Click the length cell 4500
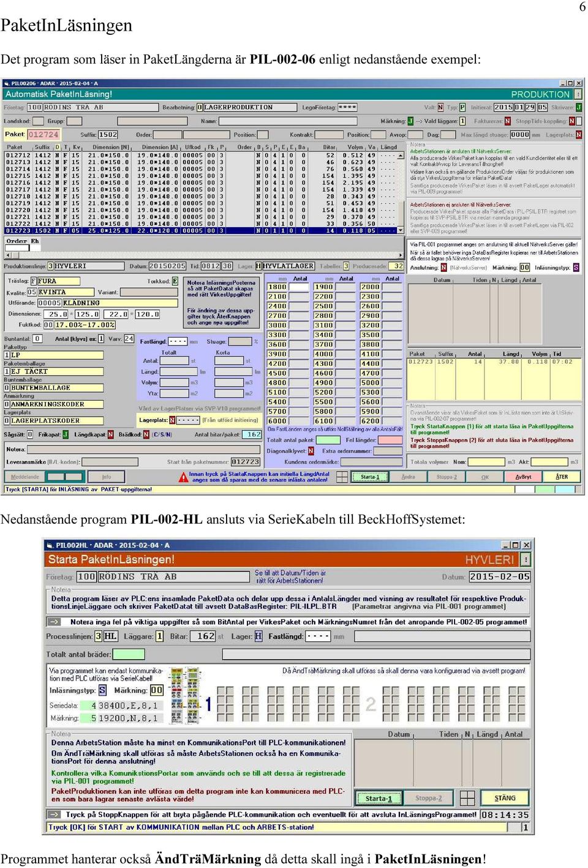This screenshot has width=588, height=868. pos(277,373)
